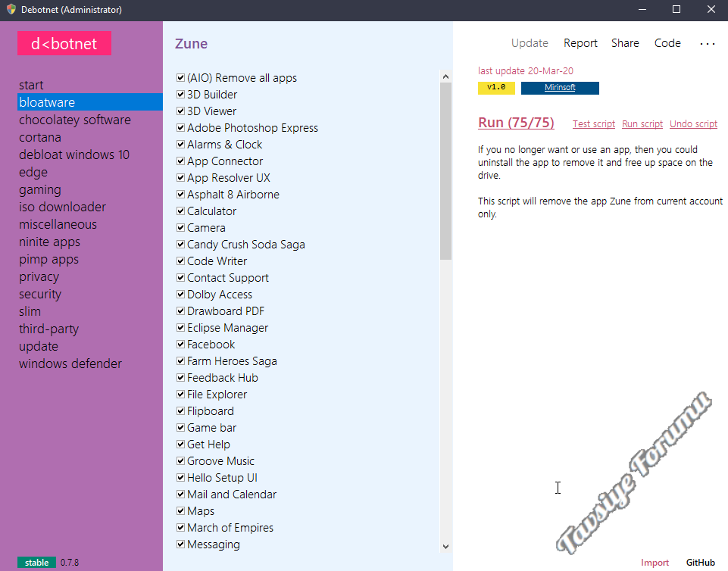Viewport: 728px width, 571px height.
Task: Click the Test script link
Action: click(x=594, y=124)
